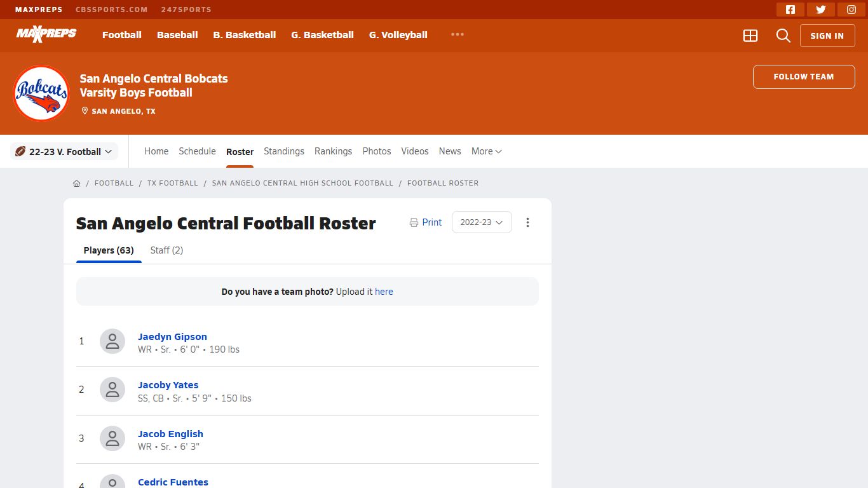Viewport: 868px width, 488px height.
Task: Switch to the Standings tab
Action: point(284,151)
